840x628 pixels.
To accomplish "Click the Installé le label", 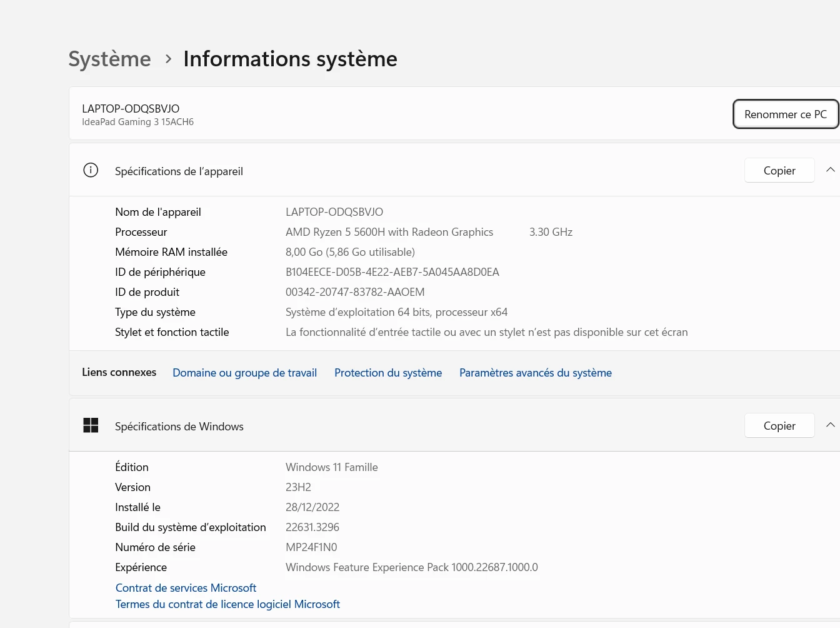I will click(x=137, y=507).
